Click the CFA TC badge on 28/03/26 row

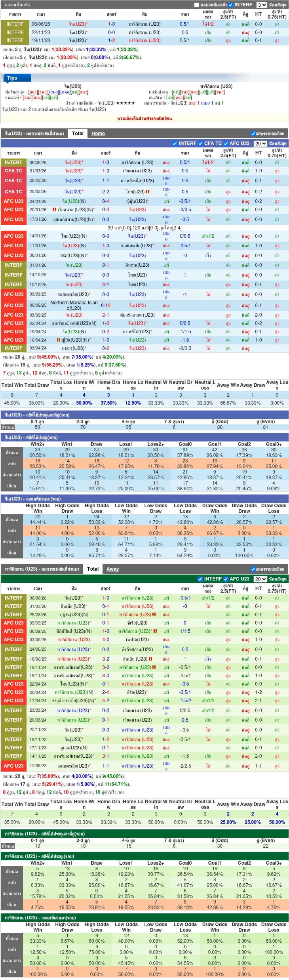(x=13, y=181)
